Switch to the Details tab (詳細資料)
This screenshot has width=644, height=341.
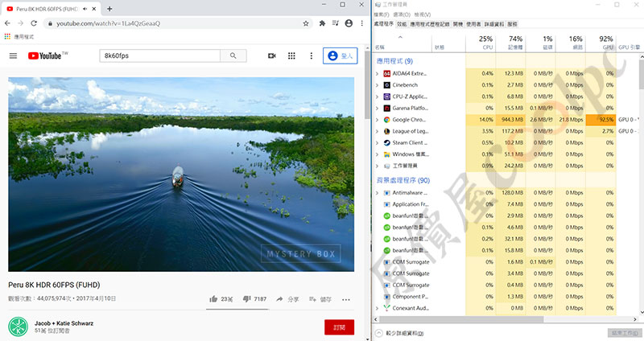tap(494, 24)
